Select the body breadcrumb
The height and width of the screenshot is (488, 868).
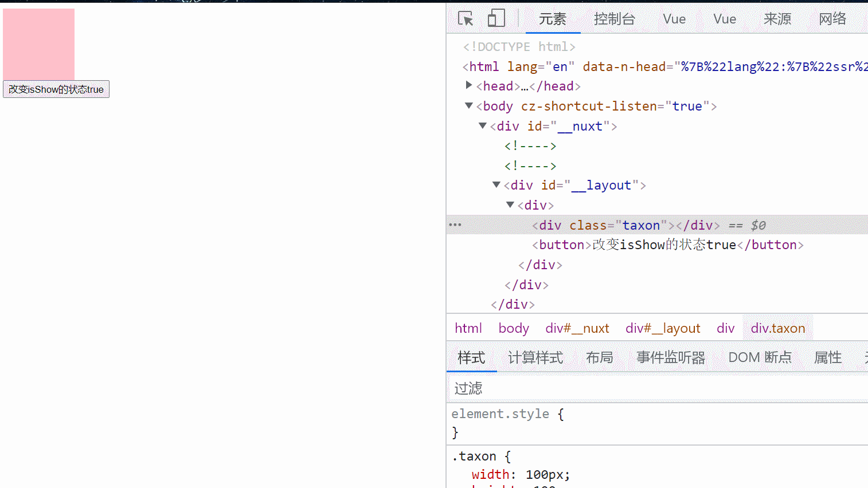(514, 328)
